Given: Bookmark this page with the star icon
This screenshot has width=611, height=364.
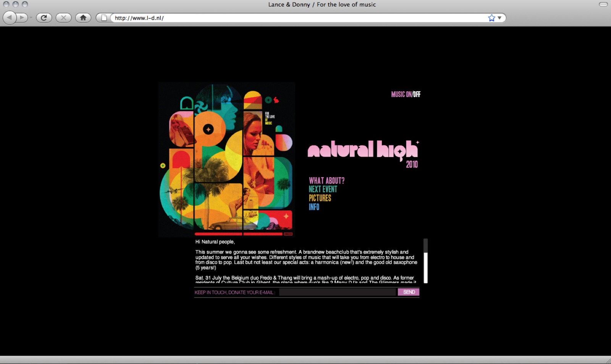Looking at the screenshot, I should [x=491, y=18].
